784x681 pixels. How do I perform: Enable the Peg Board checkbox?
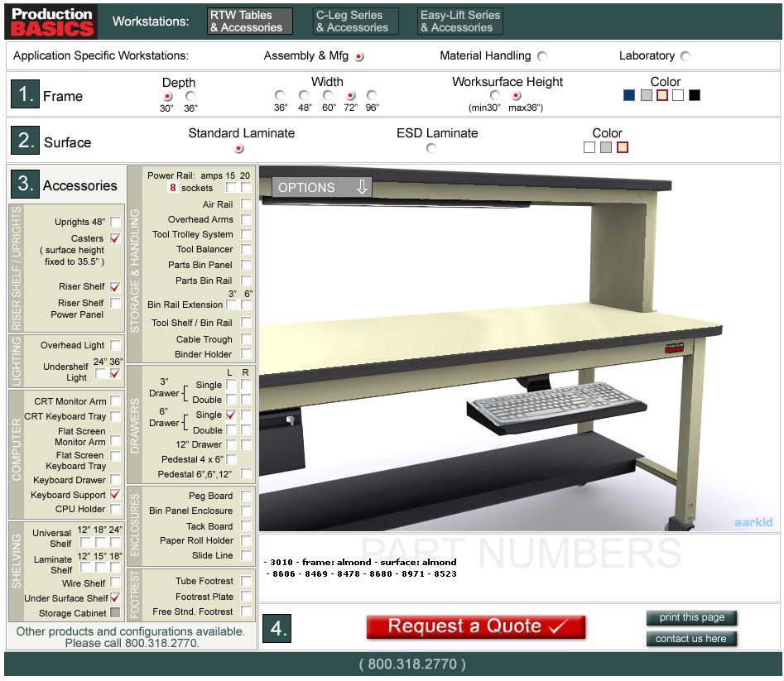(246, 496)
